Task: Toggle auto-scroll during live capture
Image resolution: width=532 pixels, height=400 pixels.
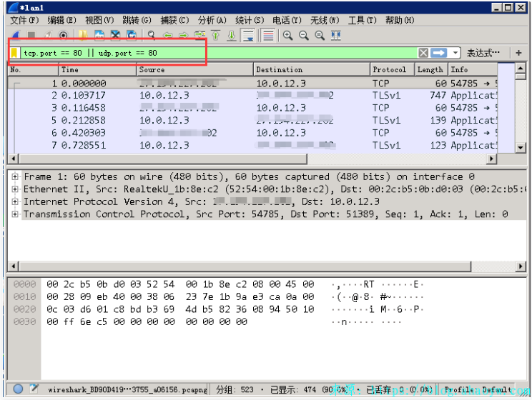Action: (247, 35)
